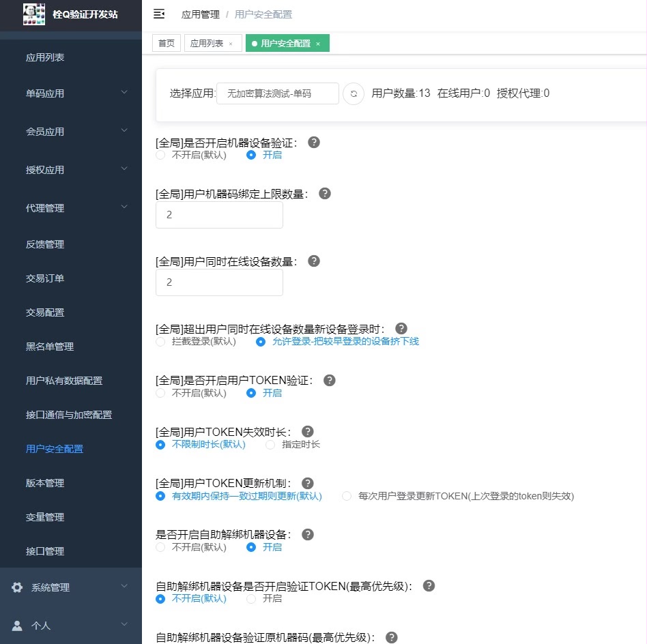The image size is (647, 644).
Task: Expand the 授权应用 sidebar menu
Action: point(71,170)
